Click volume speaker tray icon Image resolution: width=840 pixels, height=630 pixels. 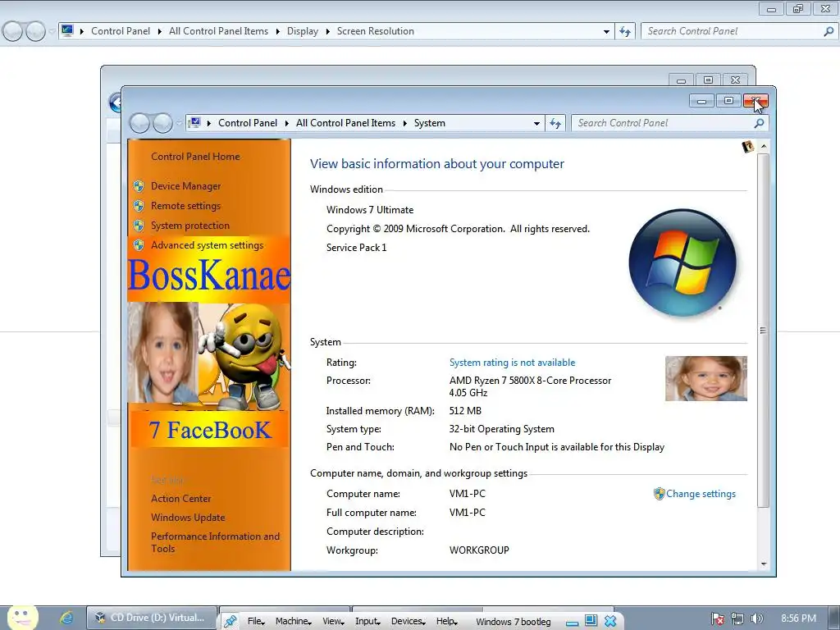[756, 619]
